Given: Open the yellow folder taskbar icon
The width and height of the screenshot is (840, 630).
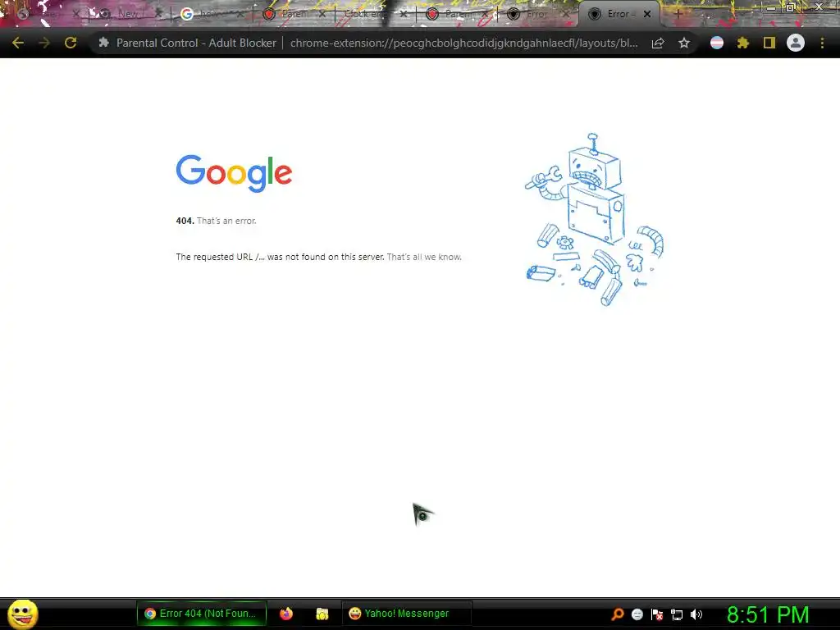Looking at the screenshot, I should tap(322, 614).
